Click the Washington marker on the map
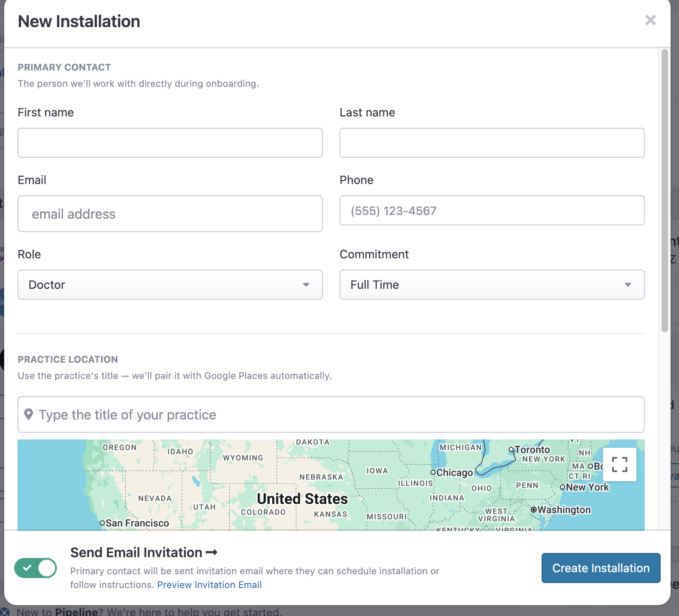The image size is (679, 616). tap(534, 510)
